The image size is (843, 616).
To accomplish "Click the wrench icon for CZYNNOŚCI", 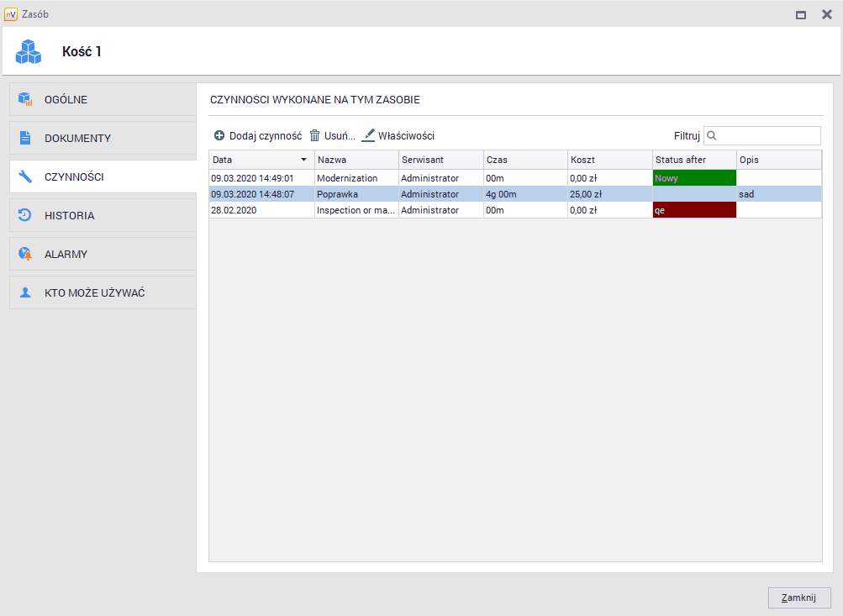I will (x=25, y=177).
